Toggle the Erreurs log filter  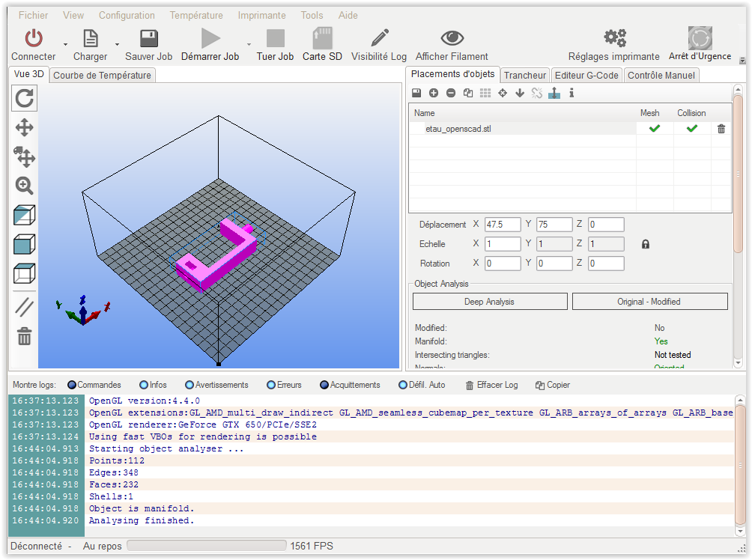point(271,385)
